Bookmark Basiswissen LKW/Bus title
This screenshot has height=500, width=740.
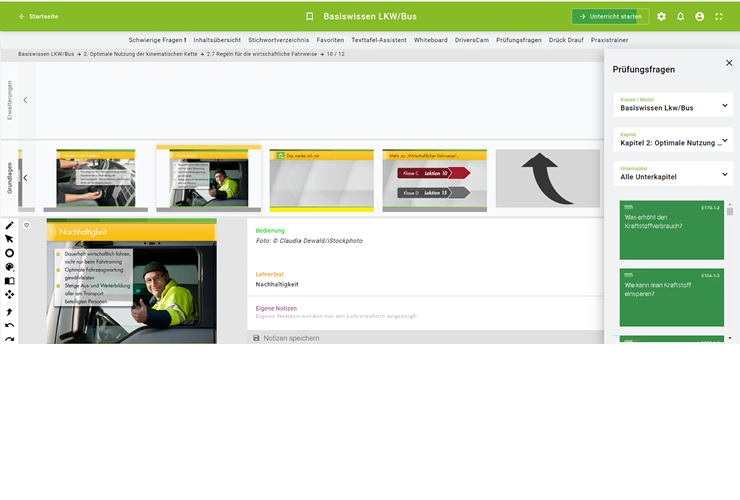[x=310, y=17]
